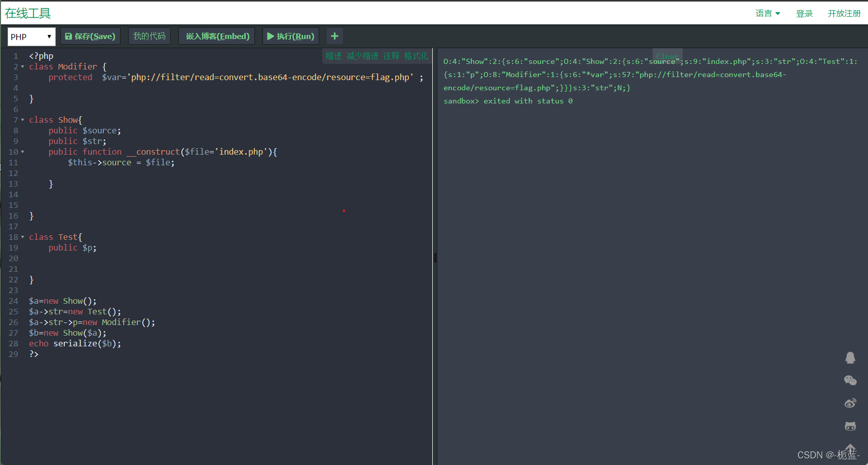Collapse the class Test fold arrow
Viewport: 868px width, 465px height.
pyautogui.click(x=22, y=237)
